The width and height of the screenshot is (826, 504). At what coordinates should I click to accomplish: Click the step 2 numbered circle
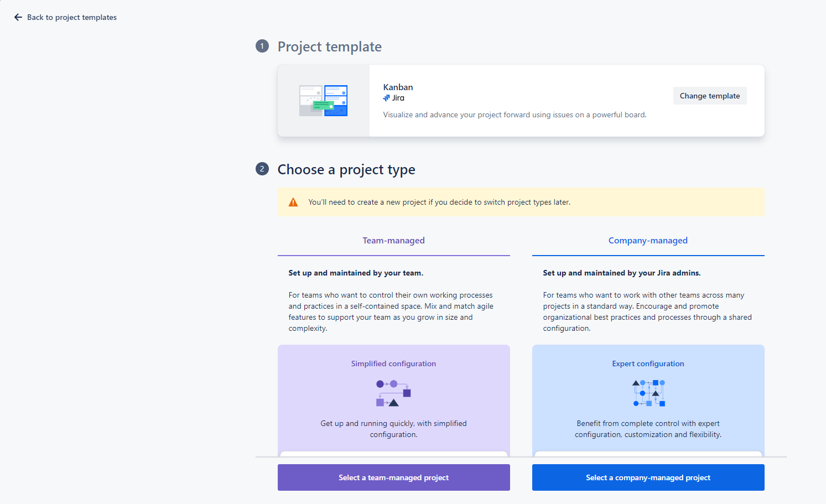[x=262, y=169]
